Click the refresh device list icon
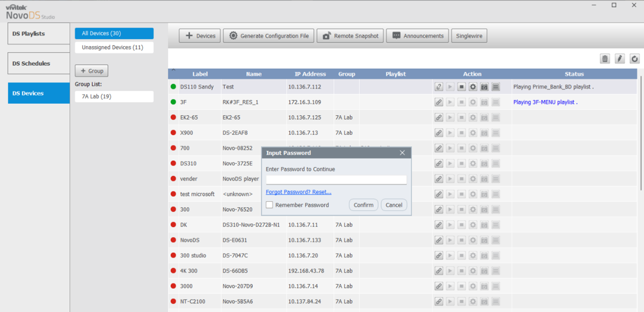The image size is (644, 312). [634, 59]
